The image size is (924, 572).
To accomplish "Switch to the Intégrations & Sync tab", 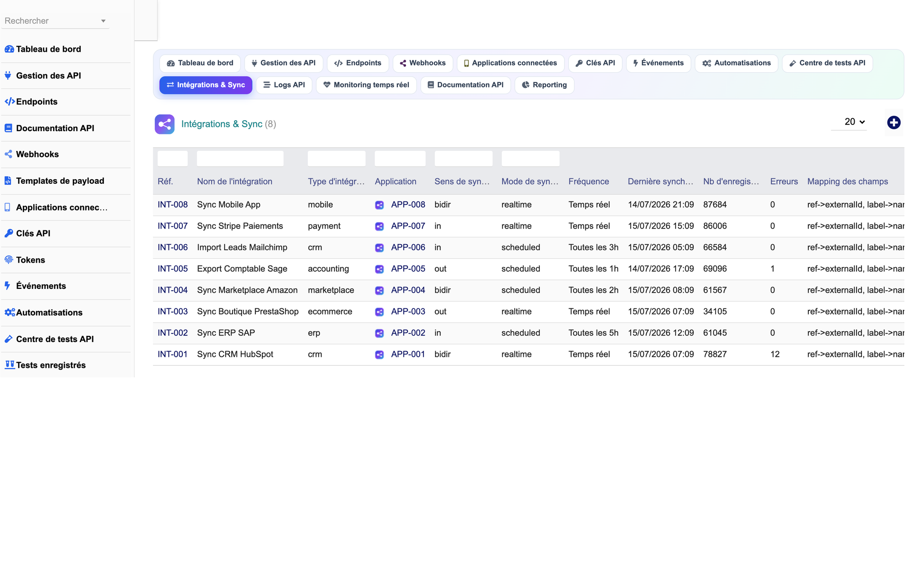I will coord(206,85).
